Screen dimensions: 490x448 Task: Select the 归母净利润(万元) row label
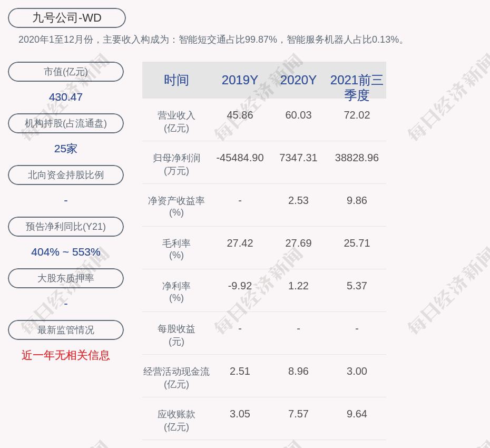[x=177, y=164]
